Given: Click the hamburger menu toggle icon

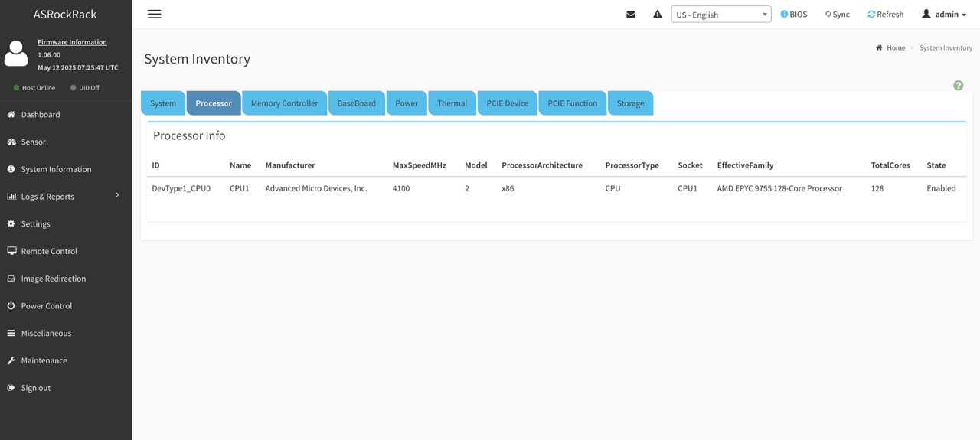Looking at the screenshot, I should click(154, 15).
